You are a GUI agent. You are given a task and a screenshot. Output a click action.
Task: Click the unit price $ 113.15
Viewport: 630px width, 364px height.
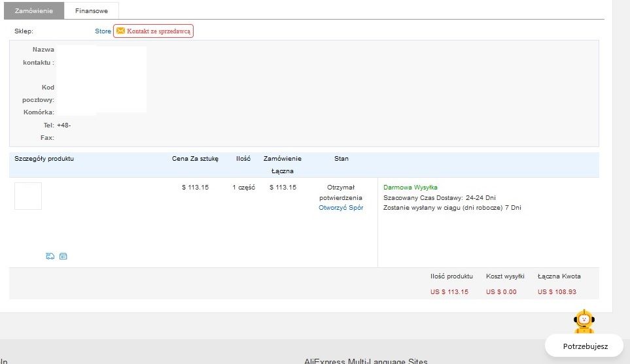coord(195,187)
